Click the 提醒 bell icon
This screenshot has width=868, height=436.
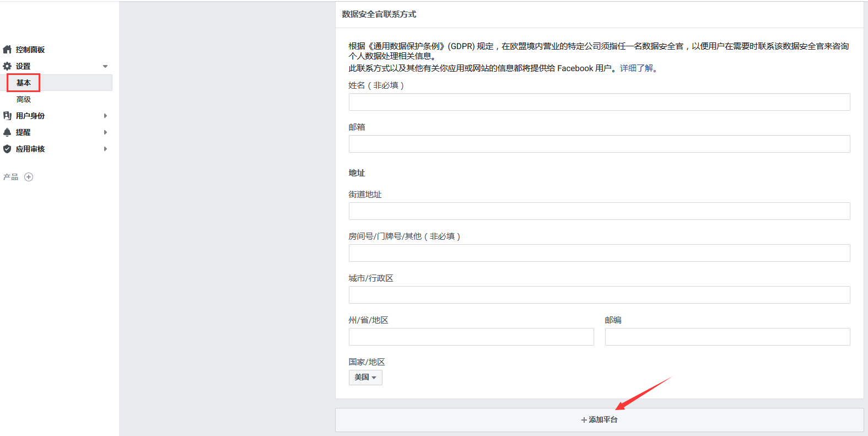click(x=7, y=132)
